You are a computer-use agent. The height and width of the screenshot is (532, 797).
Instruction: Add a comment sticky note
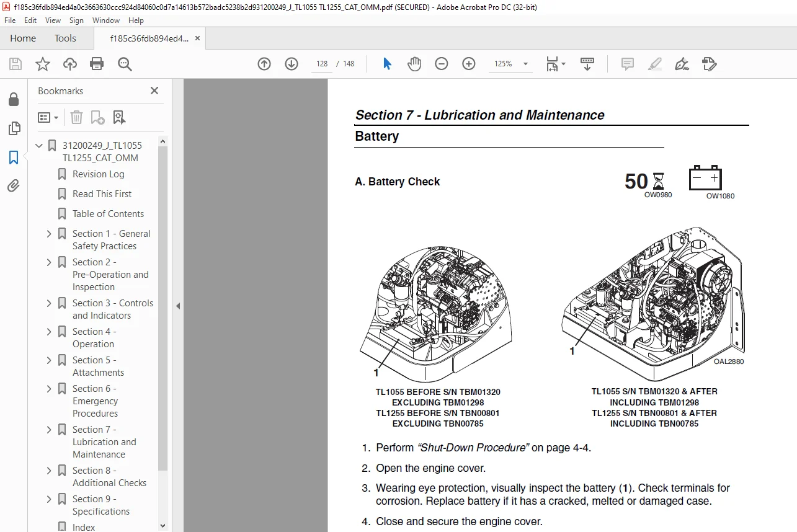tap(628, 64)
